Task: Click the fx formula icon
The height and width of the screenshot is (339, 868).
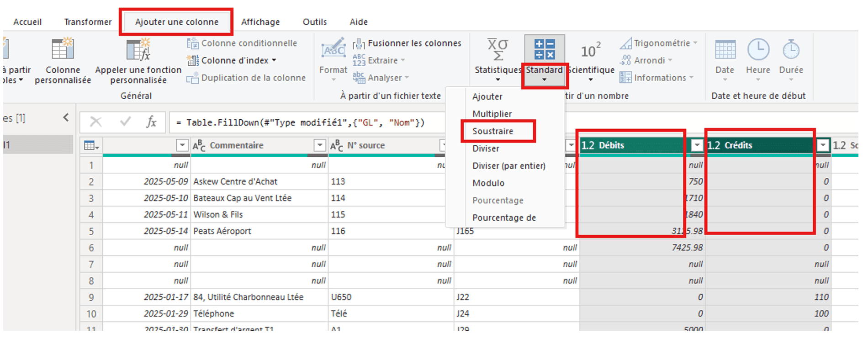Action: (151, 122)
